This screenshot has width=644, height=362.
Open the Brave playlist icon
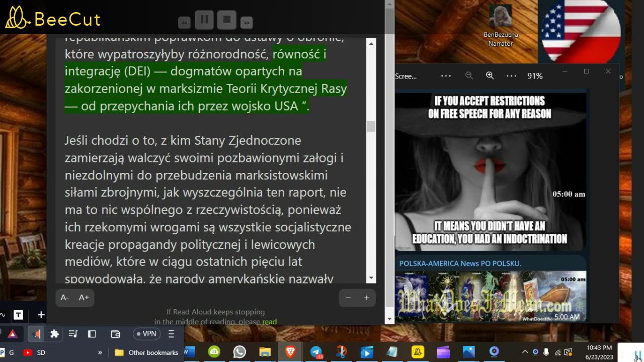pyautogui.click(x=73, y=334)
